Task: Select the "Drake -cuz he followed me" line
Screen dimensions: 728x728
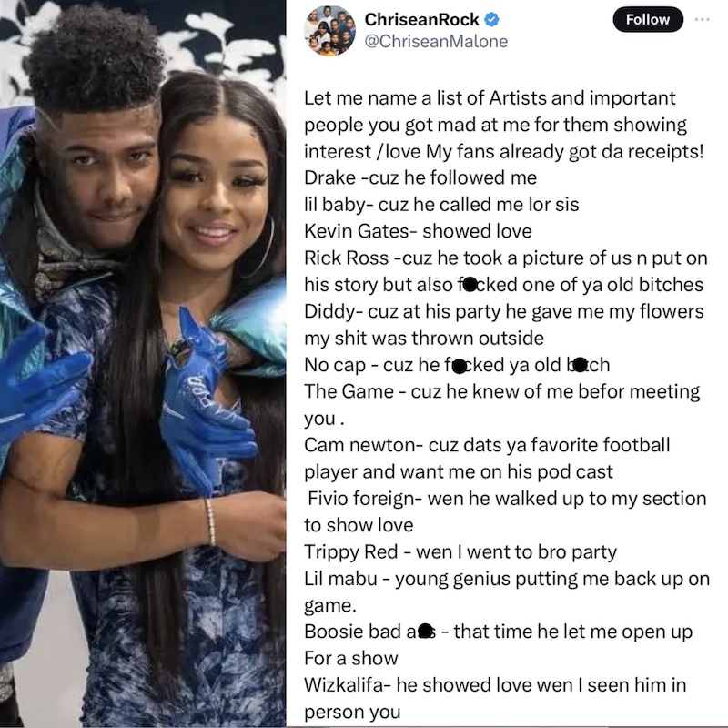Action: tap(420, 177)
